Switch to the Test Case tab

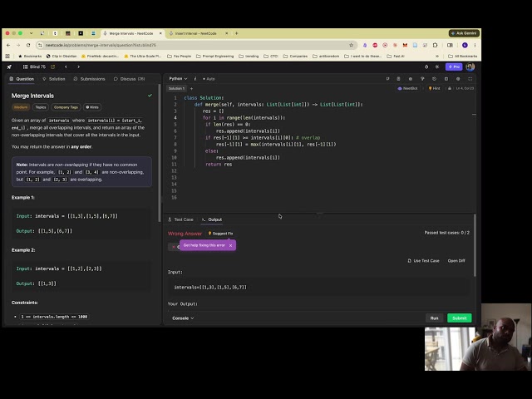[x=181, y=219]
